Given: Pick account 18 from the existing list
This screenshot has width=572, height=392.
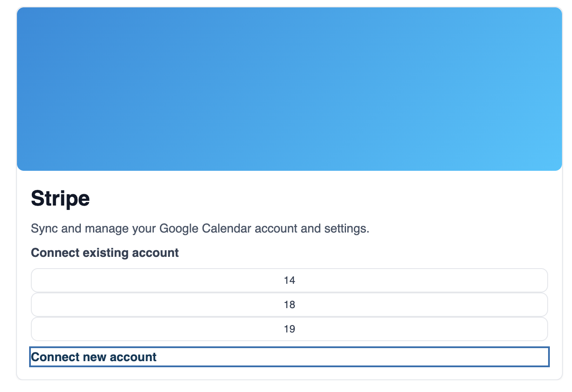Looking at the screenshot, I should pos(289,305).
